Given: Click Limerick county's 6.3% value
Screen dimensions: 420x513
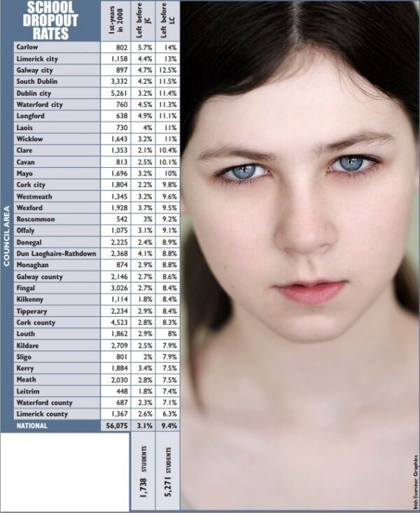Looking at the screenshot, I should (x=169, y=414).
